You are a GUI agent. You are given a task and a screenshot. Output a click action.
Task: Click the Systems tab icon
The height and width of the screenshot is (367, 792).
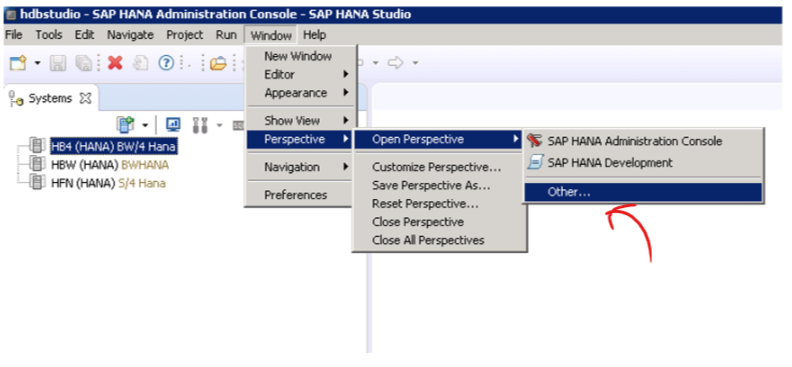[17, 99]
